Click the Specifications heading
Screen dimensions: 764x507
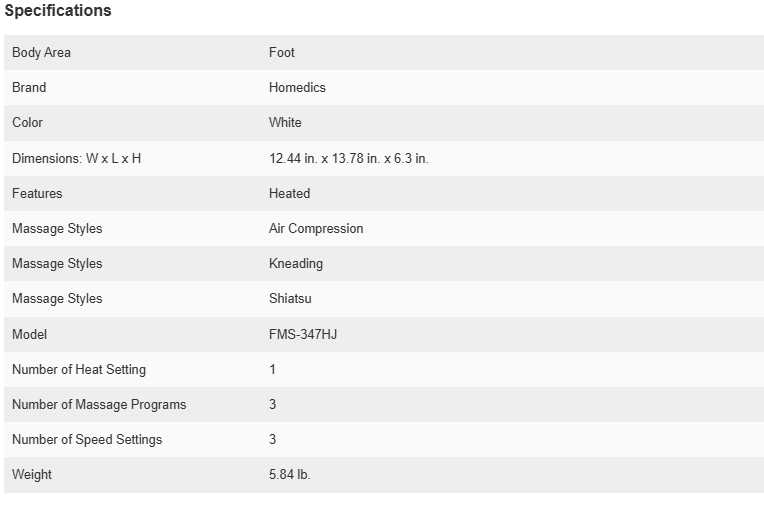click(58, 11)
